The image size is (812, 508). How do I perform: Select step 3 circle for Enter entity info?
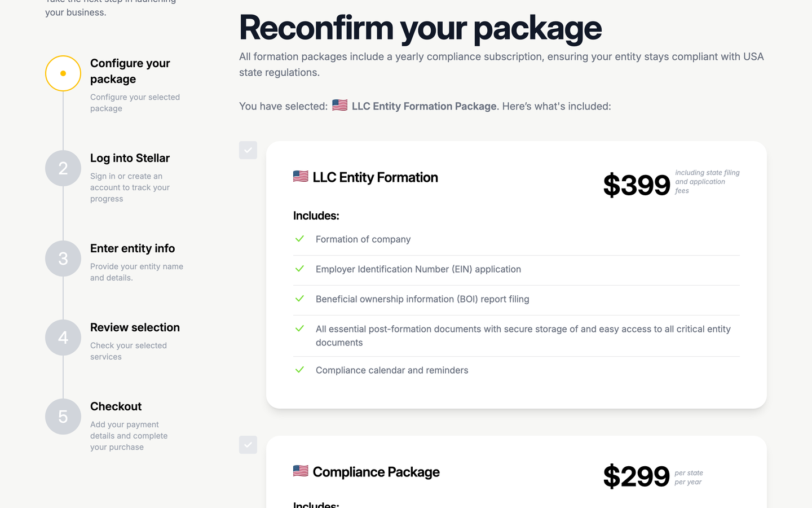[63, 259]
